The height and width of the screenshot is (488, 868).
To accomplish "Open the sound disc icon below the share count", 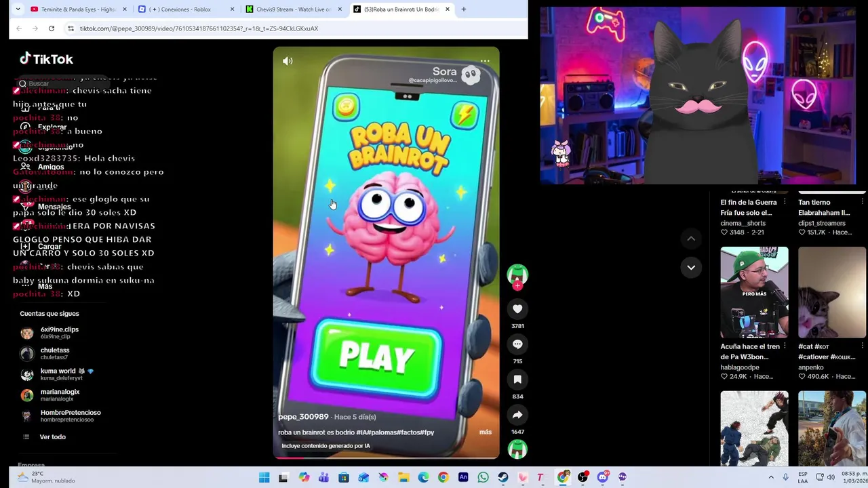I will [517, 449].
